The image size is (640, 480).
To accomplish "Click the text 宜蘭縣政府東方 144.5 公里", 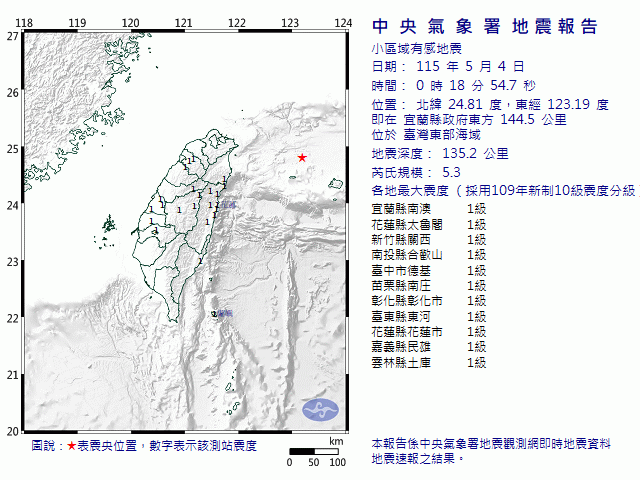I will [x=485, y=120].
